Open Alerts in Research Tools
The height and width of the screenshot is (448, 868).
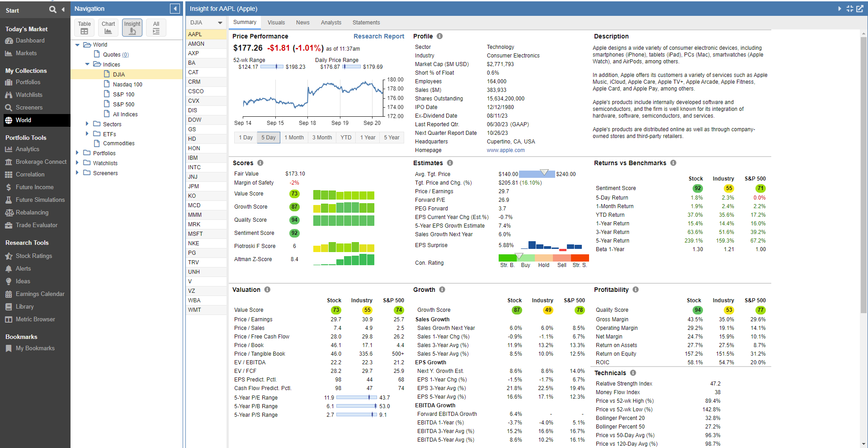(x=24, y=269)
